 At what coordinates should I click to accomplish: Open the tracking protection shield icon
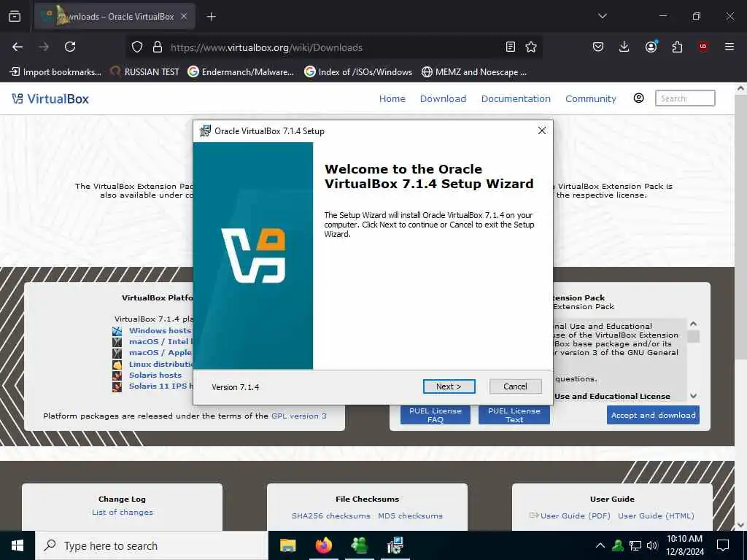click(x=137, y=47)
